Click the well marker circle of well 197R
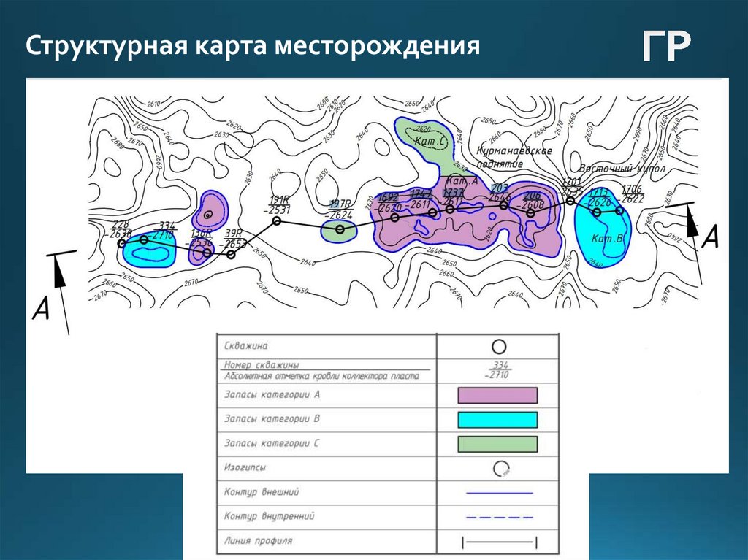The image size is (748, 560). pyautogui.click(x=340, y=229)
